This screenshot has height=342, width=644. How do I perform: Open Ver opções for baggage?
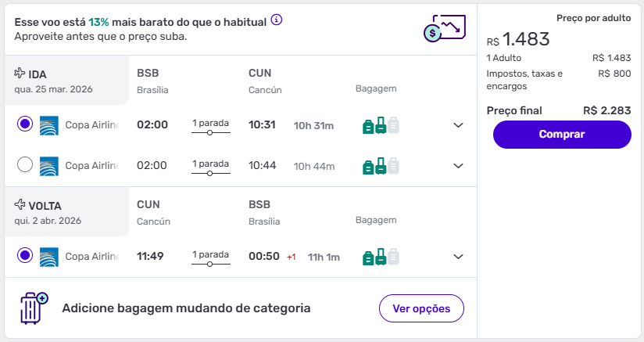coord(421,308)
